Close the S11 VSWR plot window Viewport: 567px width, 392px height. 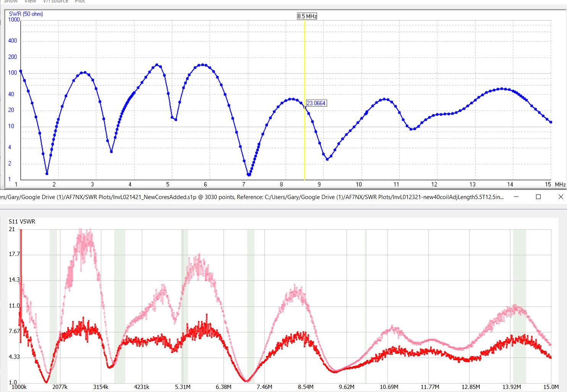(x=561, y=197)
